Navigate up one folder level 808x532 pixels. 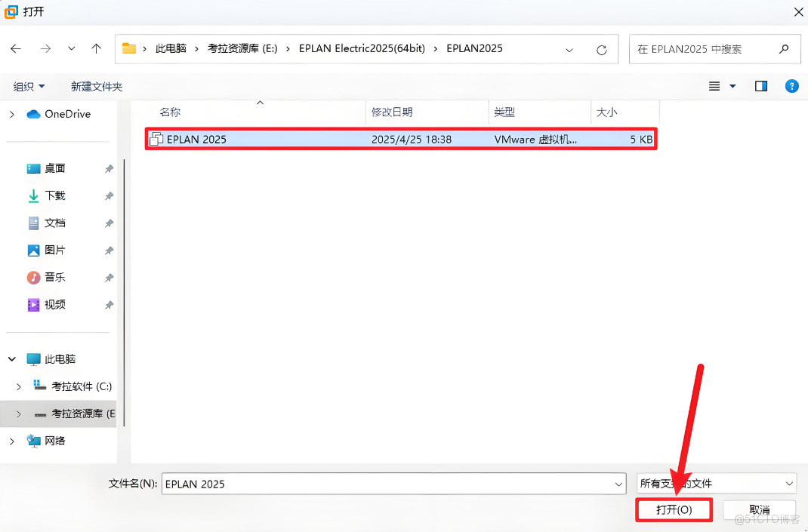96,48
